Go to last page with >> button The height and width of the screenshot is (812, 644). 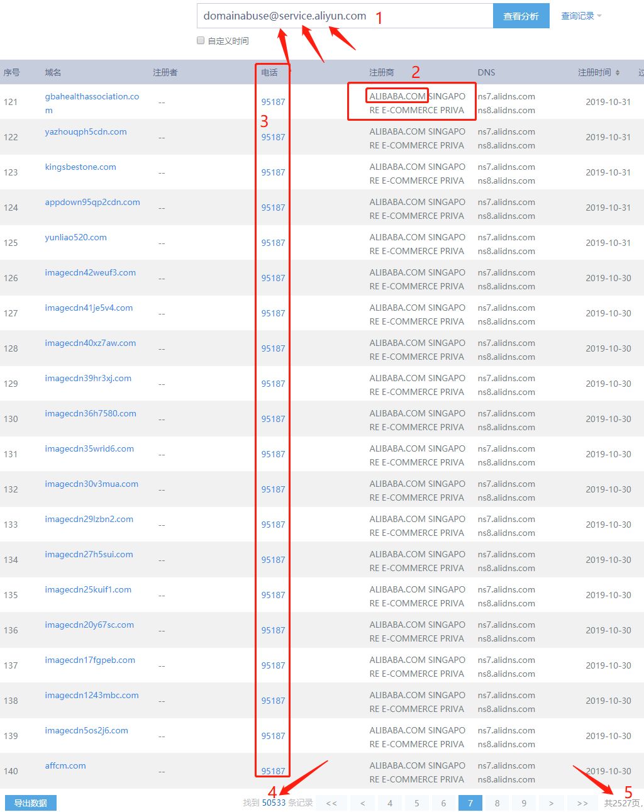tap(582, 803)
